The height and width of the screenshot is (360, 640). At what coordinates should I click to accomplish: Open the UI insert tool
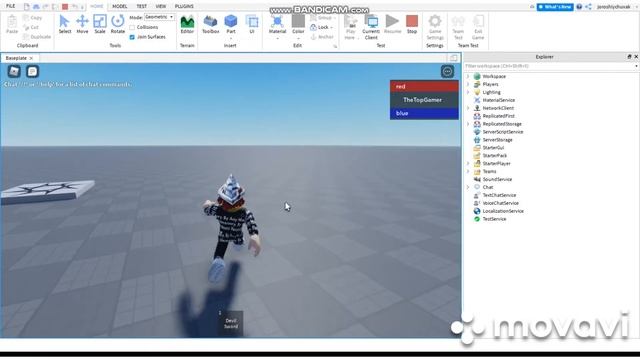pyautogui.click(x=252, y=24)
